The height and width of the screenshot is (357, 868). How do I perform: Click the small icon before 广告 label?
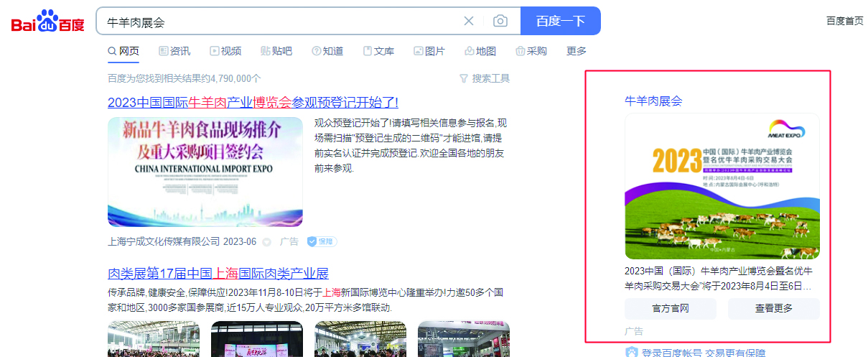click(267, 242)
